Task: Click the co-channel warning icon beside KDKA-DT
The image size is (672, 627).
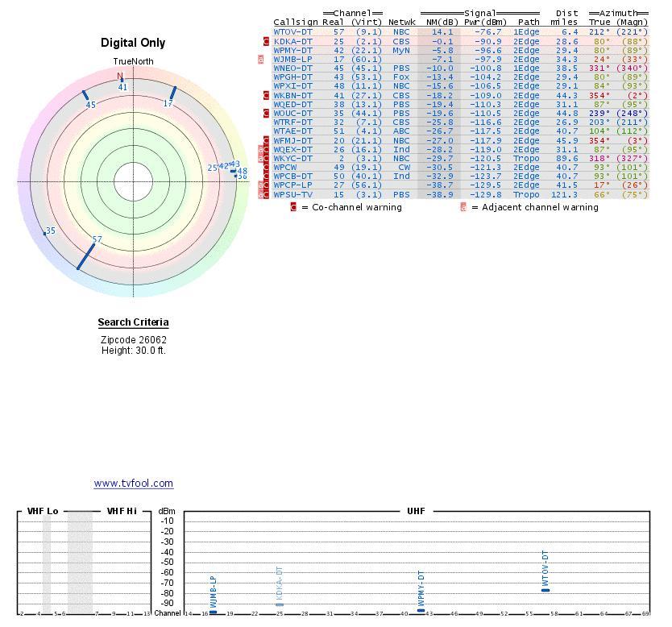Action: coord(267,41)
